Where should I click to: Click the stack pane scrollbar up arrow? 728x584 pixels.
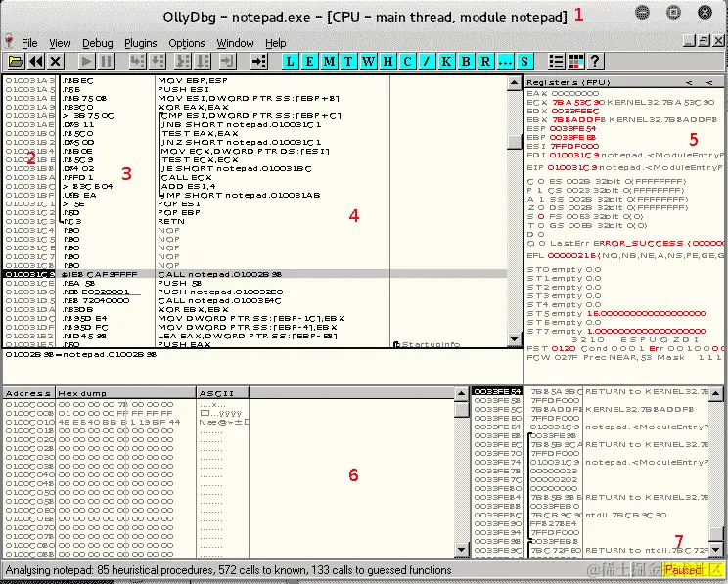click(x=716, y=394)
